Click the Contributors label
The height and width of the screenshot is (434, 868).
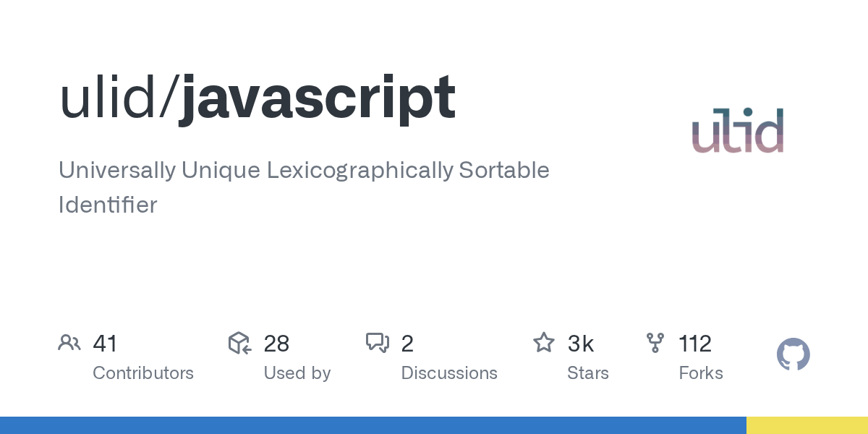143,373
